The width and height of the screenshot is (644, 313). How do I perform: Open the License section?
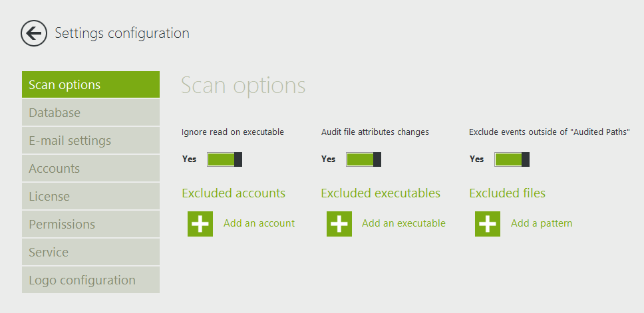(x=90, y=197)
